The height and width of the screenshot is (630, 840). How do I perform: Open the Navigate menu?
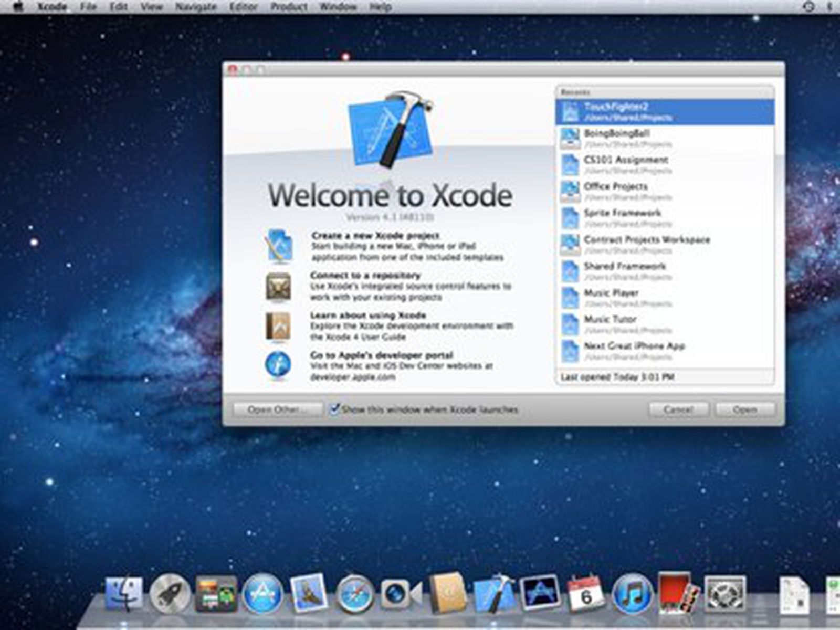point(196,7)
